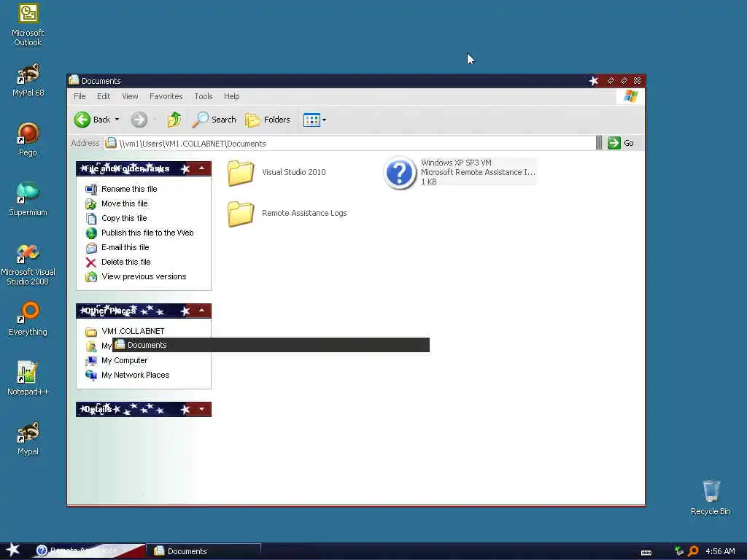The image size is (747, 560).
Task: Click the orange magnifier tray icon
Action: (x=693, y=551)
